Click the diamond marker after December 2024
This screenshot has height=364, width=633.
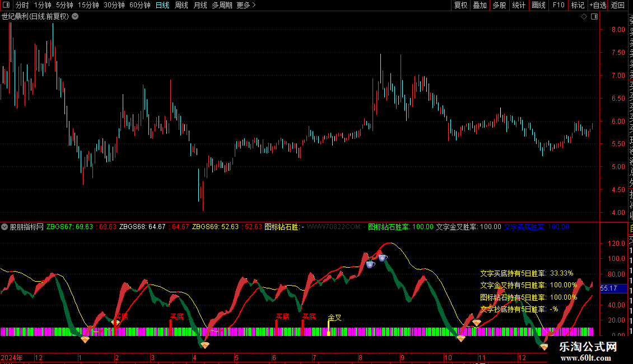tap(544, 347)
